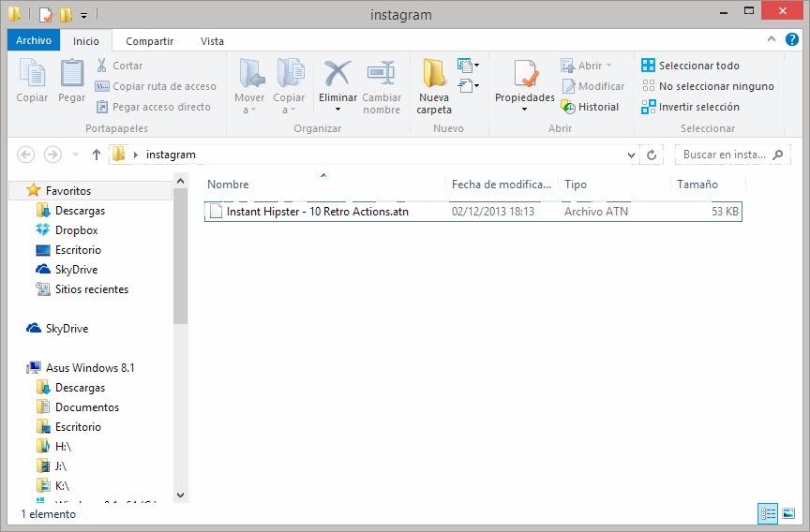Image resolution: width=810 pixels, height=532 pixels.
Task: Click the Eliminar X icon
Action: 337,73
